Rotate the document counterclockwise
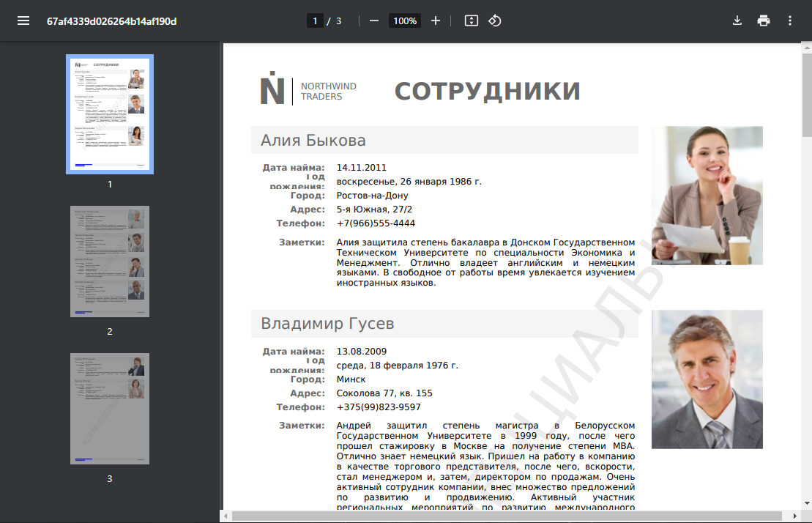 [x=494, y=21]
